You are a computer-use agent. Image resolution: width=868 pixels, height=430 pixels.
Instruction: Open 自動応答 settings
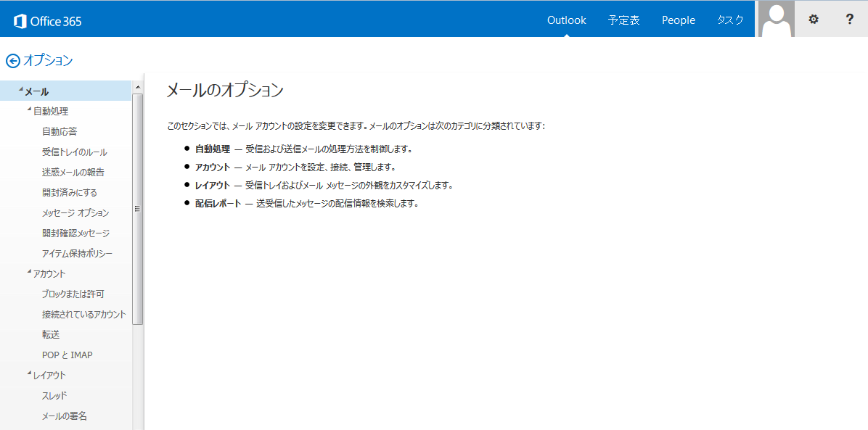point(60,132)
